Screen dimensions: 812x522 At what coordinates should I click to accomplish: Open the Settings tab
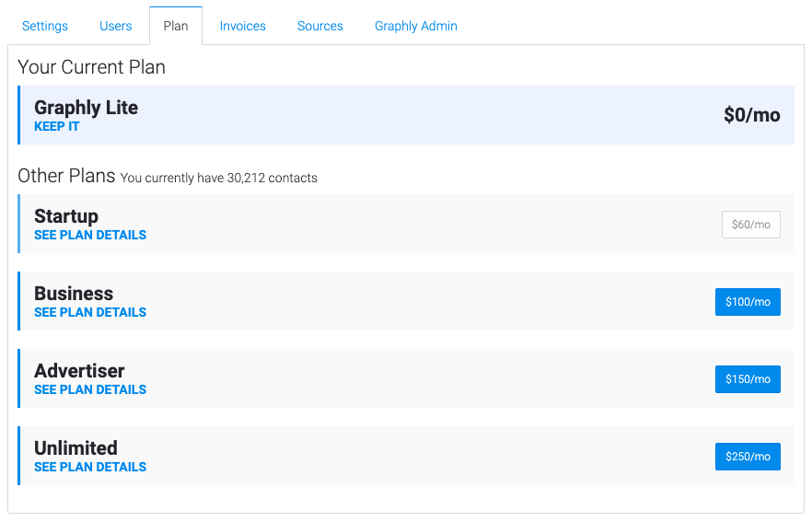45,26
